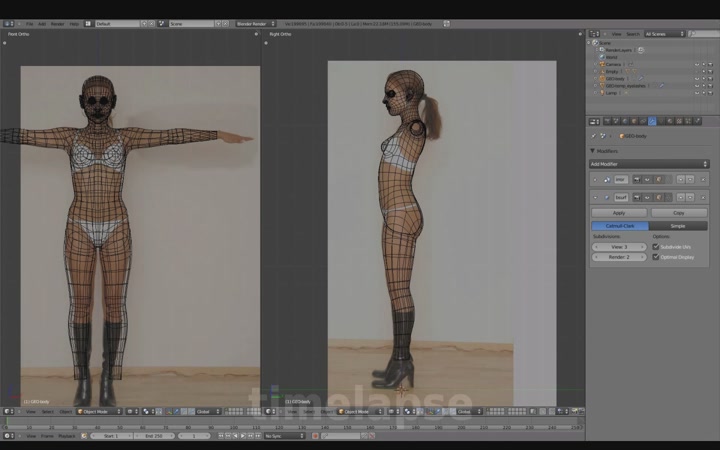Click the auto keyframe record button
This screenshot has width=720, height=450.
(315, 436)
